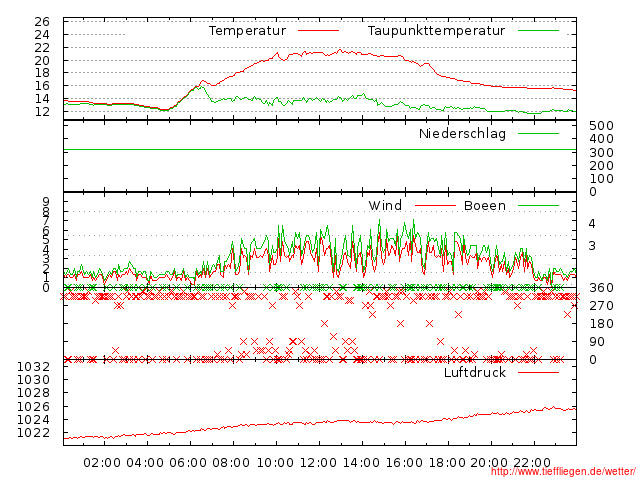Image resolution: width=640 pixels, height=480 pixels.
Task: Click the 24 temperature axis value
Action: click(x=42, y=35)
